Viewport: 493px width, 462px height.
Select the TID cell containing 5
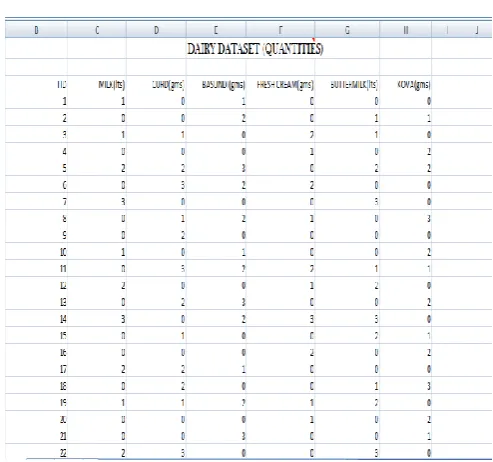point(36,168)
